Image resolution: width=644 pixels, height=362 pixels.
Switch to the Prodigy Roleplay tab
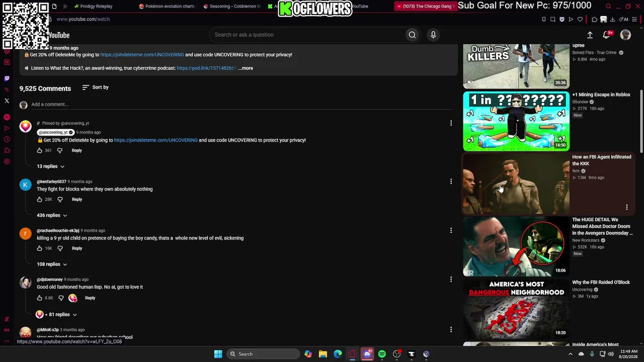96,7
